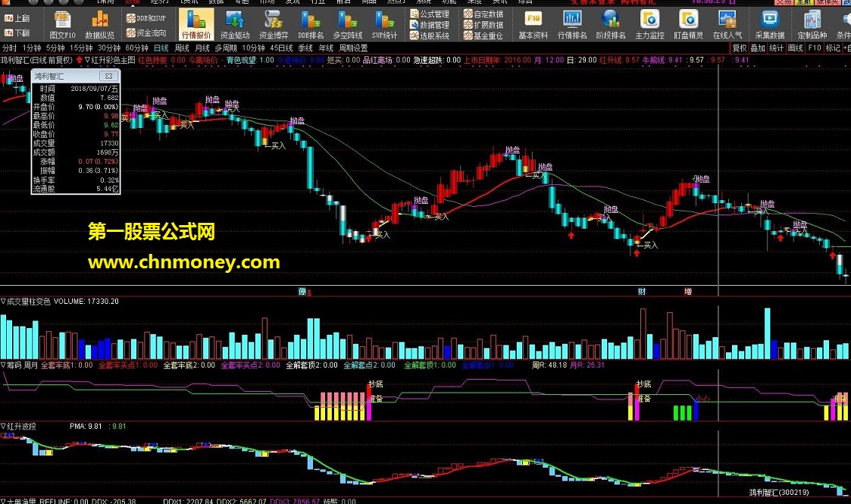Click the 财 event marker

click(x=642, y=292)
